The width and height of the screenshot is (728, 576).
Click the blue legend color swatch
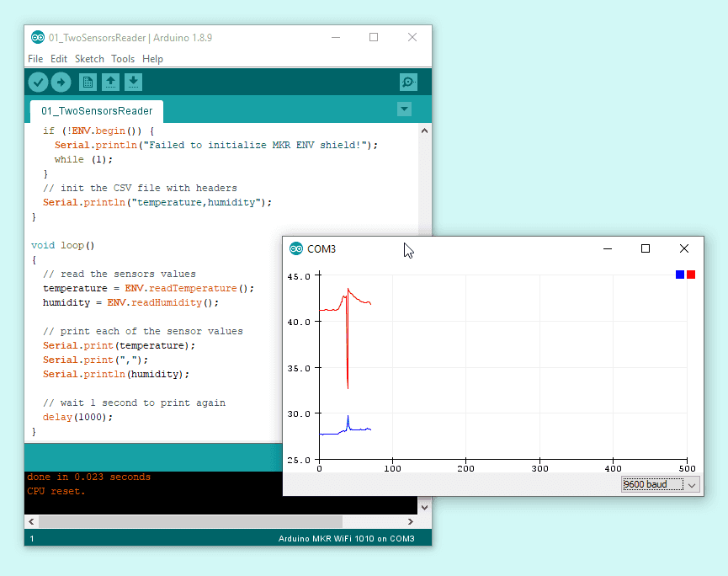(x=680, y=275)
